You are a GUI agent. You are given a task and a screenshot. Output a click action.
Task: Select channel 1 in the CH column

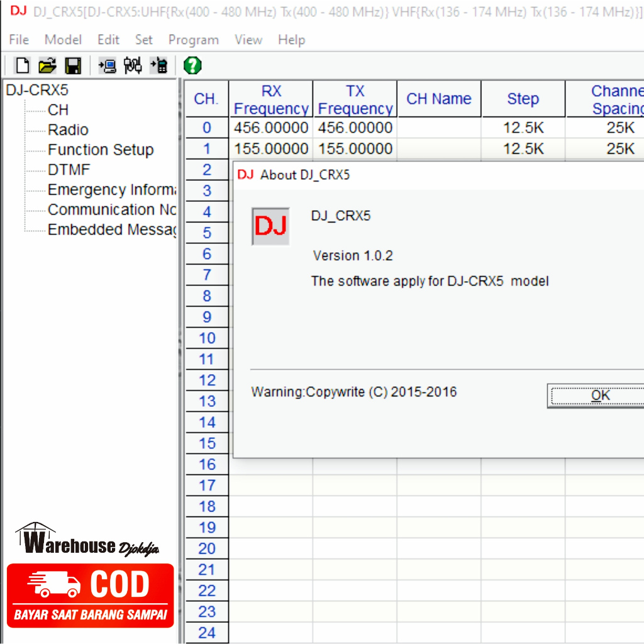[206, 149]
